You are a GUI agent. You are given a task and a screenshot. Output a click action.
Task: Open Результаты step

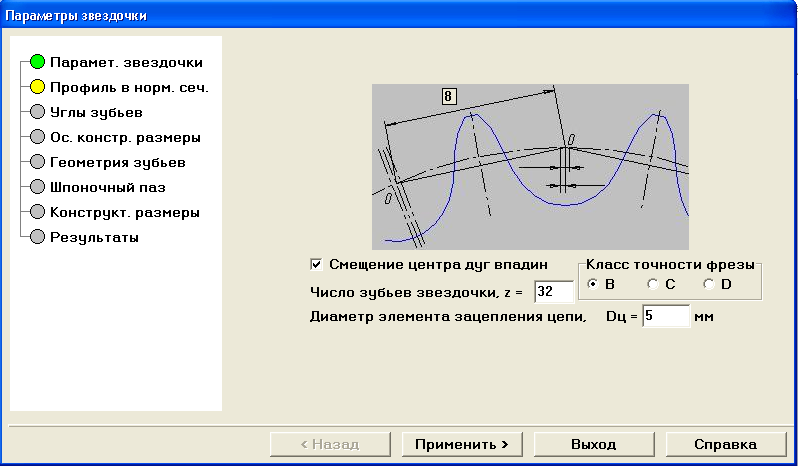click(94, 237)
